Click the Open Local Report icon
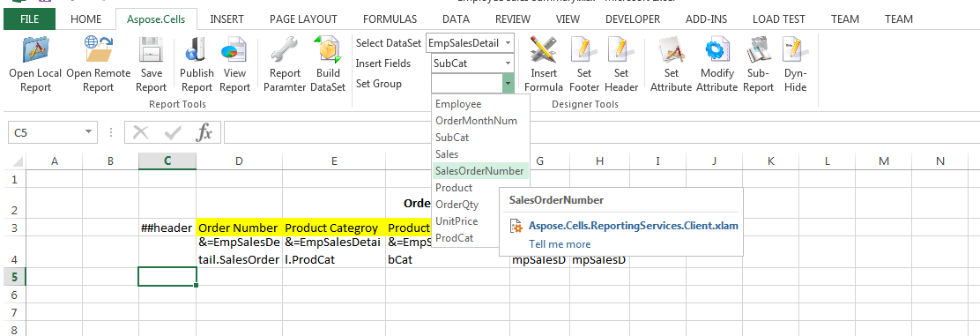 35,50
